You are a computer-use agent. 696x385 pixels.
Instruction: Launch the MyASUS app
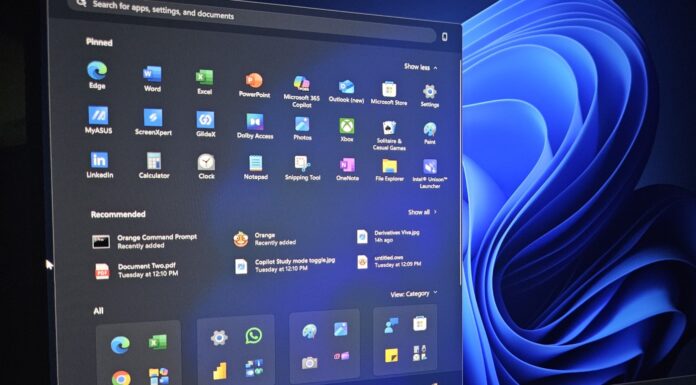pos(98,120)
